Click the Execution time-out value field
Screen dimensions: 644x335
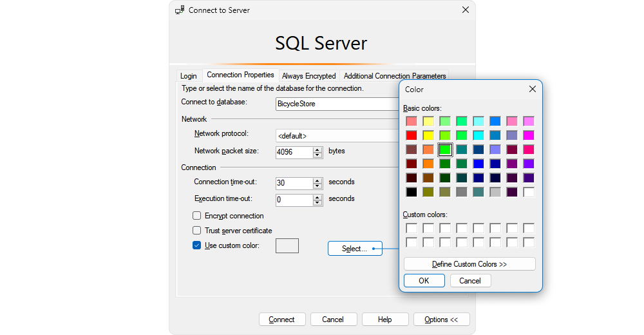(294, 200)
